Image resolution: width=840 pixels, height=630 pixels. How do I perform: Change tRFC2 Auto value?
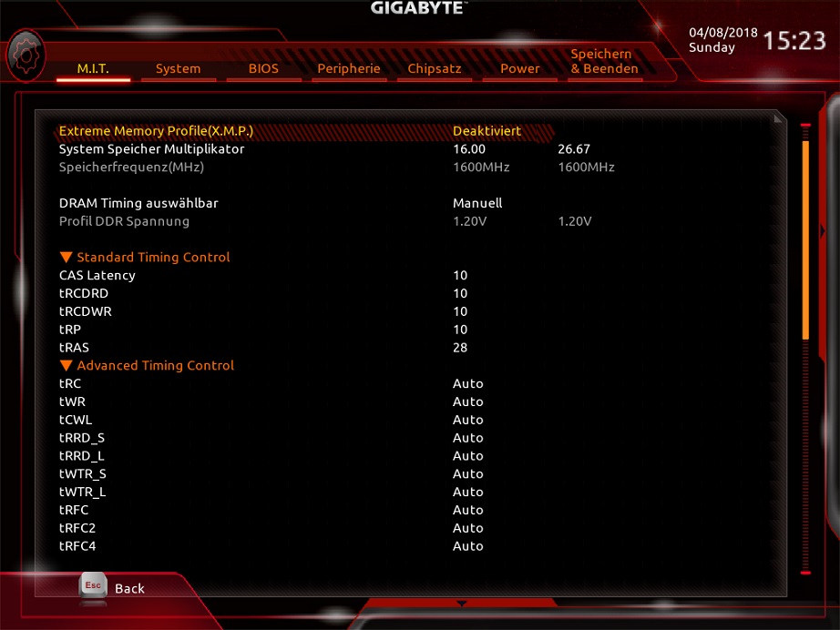467,528
